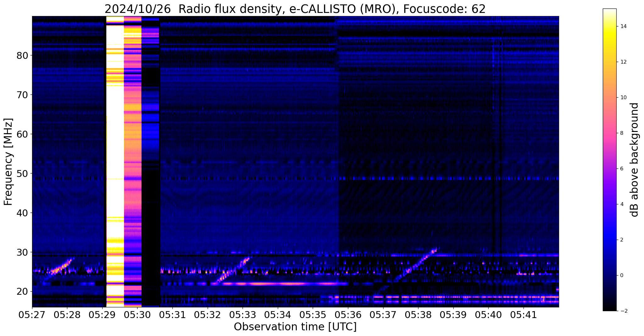Select the 12 dB colorbar tick value
The height and width of the screenshot is (336, 644).
point(623,62)
